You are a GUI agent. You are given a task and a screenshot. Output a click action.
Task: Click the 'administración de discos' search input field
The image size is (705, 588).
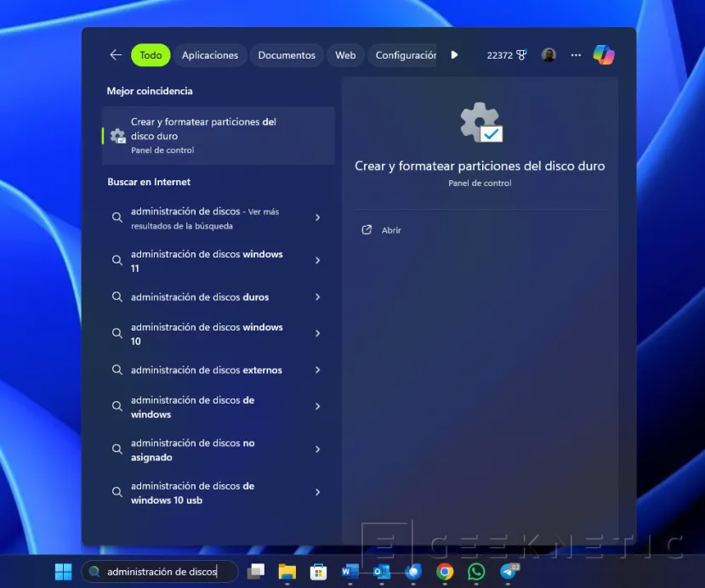pyautogui.click(x=162, y=572)
